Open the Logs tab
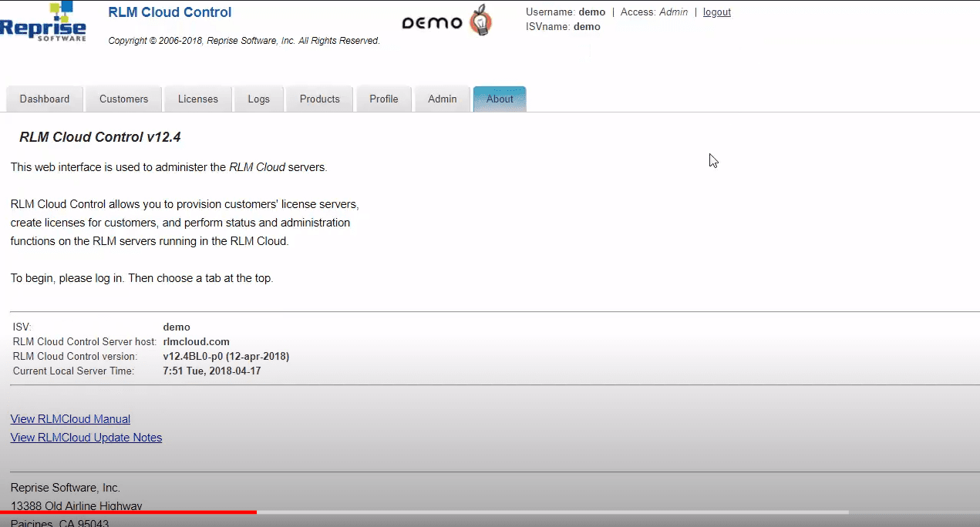Image resolution: width=980 pixels, height=527 pixels. click(259, 99)
